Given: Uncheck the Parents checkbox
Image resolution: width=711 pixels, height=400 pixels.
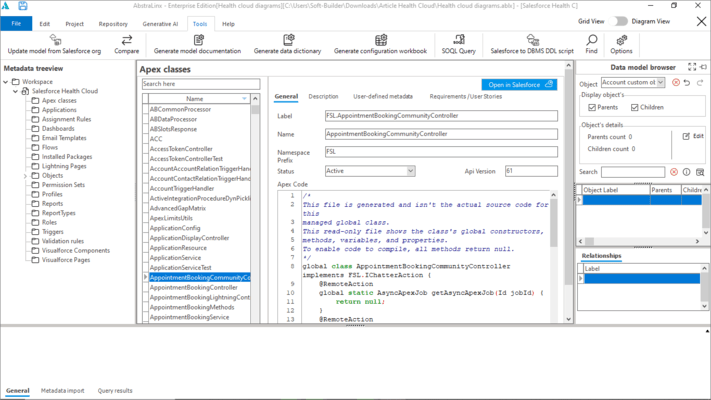Looking at the screenshot, I should 592,107.
